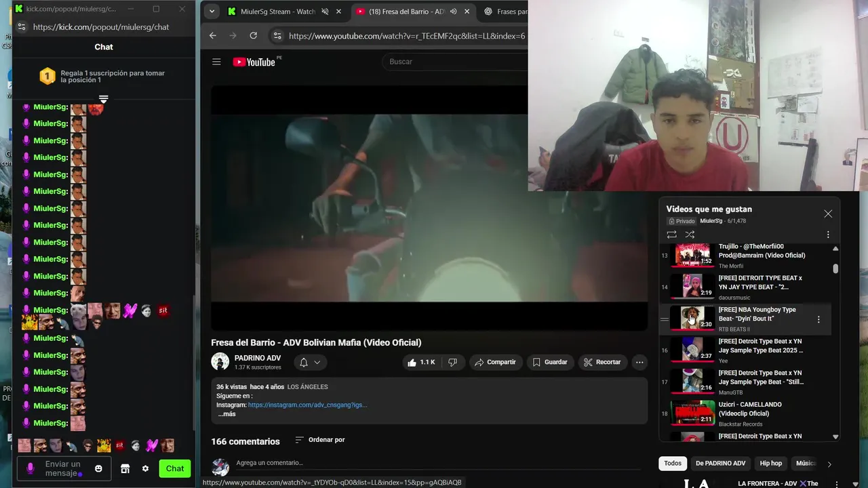Unmute the MiulerSg Stream tab audio icon
The width and height of the screenshot is (868, 488).
pyautogui.click(x=325, y=12)
